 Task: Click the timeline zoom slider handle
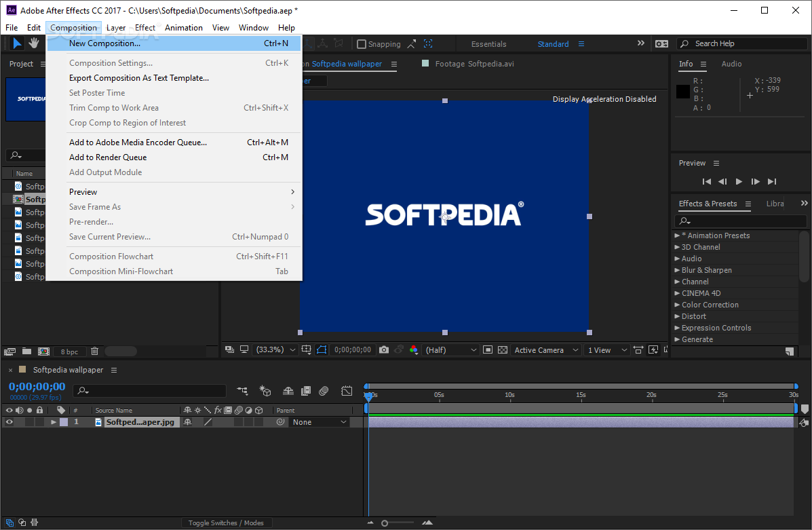pos(385,523)
